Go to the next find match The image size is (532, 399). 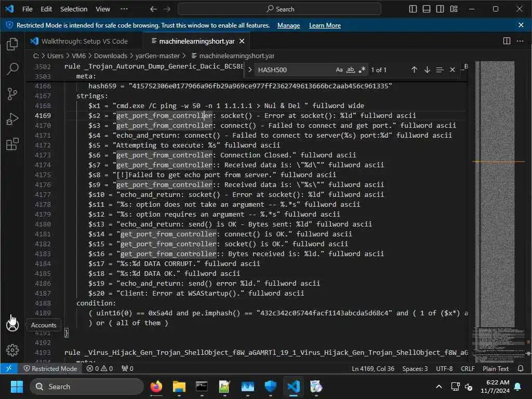pyautogui.click(x=427, y=70)
